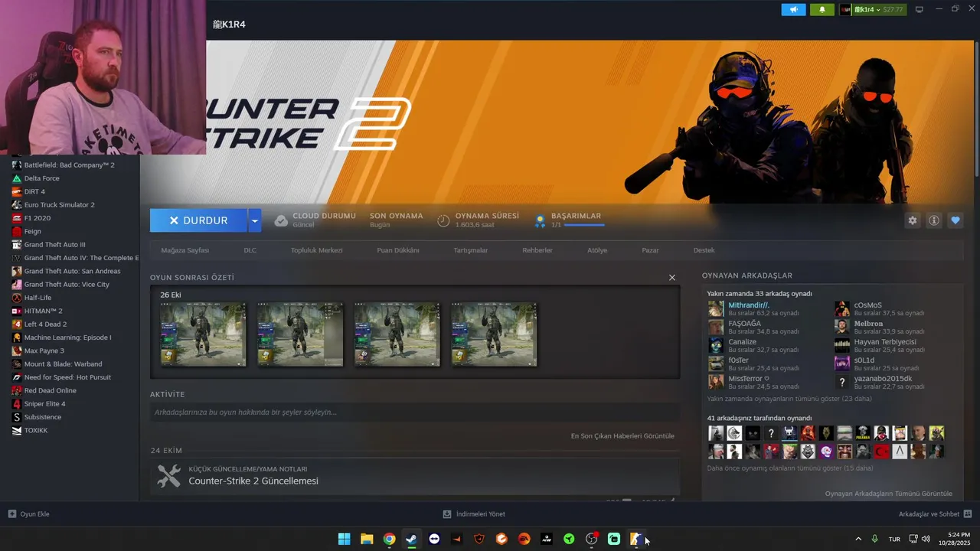
Task: Click Oynayan Arkadaşların Tümünü Görüntüle
Action: click(x=888, y=494)
